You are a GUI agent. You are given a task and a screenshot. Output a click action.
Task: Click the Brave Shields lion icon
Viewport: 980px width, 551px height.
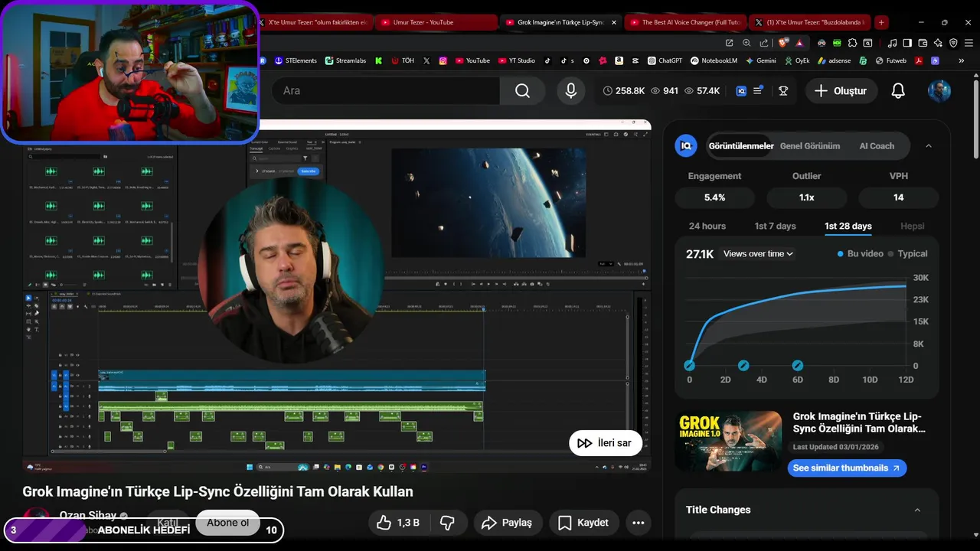point(781,43)
